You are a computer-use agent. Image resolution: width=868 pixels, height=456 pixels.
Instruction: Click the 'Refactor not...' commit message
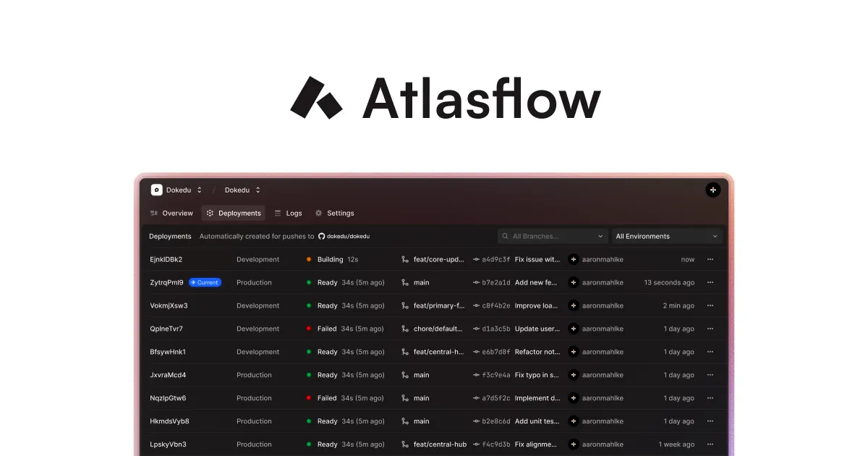tap(537, 352)
